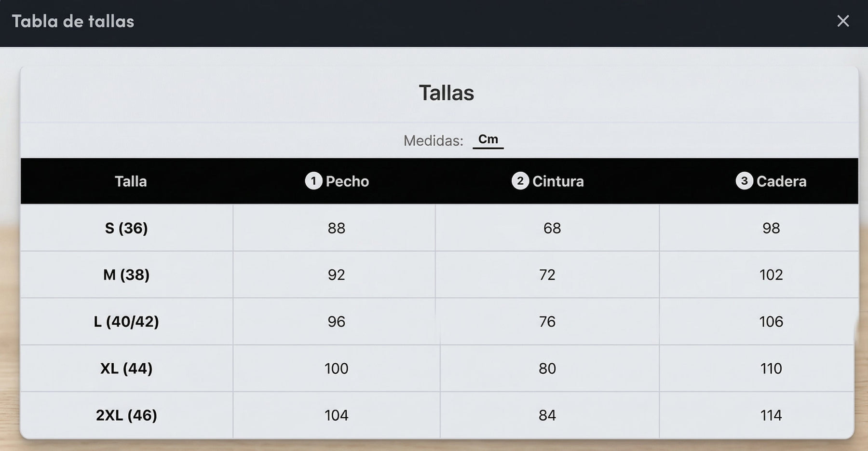Click the number 2 Cintura badge icon

(520, 181)
